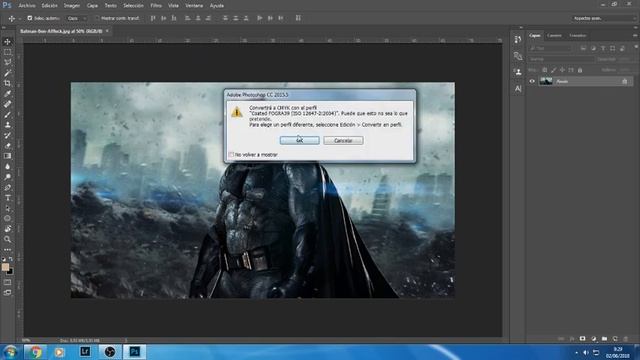Viewport: 640px width, 360px height.
Task: Open Google Chrome from the taskbar
Action: (x=36, y=352)
